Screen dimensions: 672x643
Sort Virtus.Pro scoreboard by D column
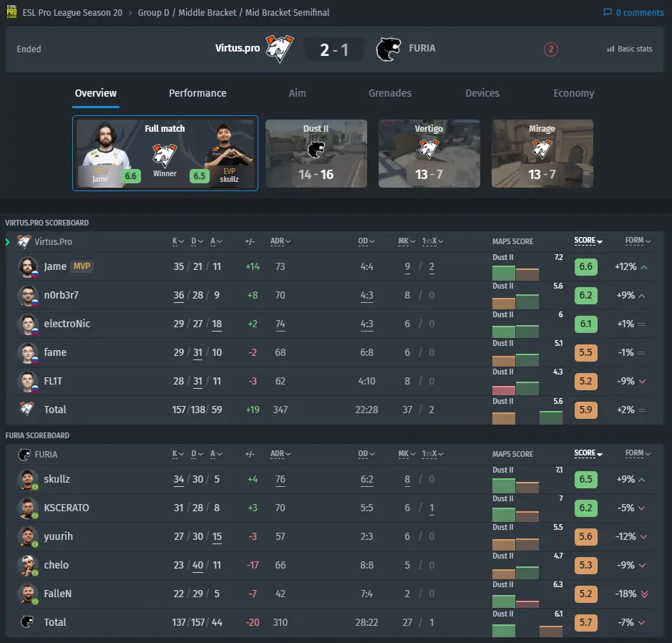tap(197, 241)
